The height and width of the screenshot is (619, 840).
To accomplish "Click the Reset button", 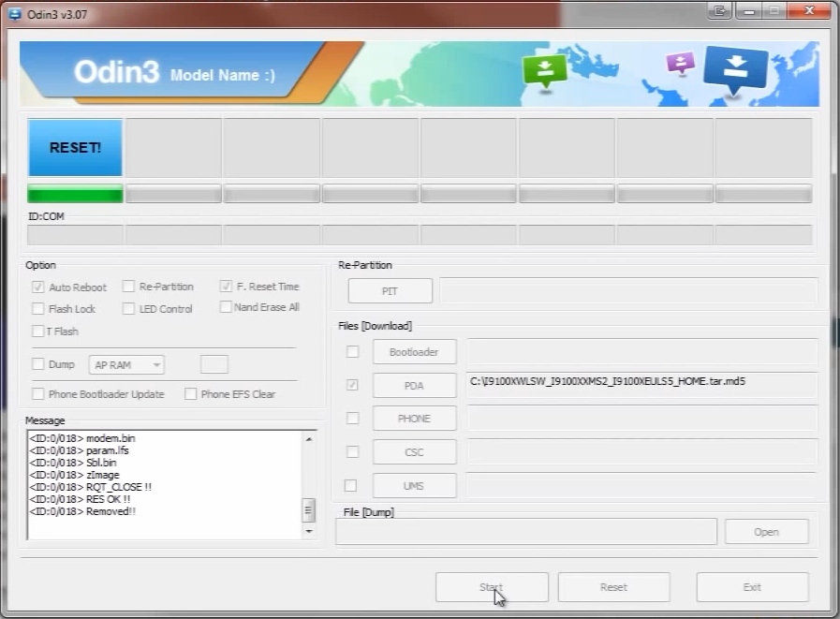I will coord(614,587).
